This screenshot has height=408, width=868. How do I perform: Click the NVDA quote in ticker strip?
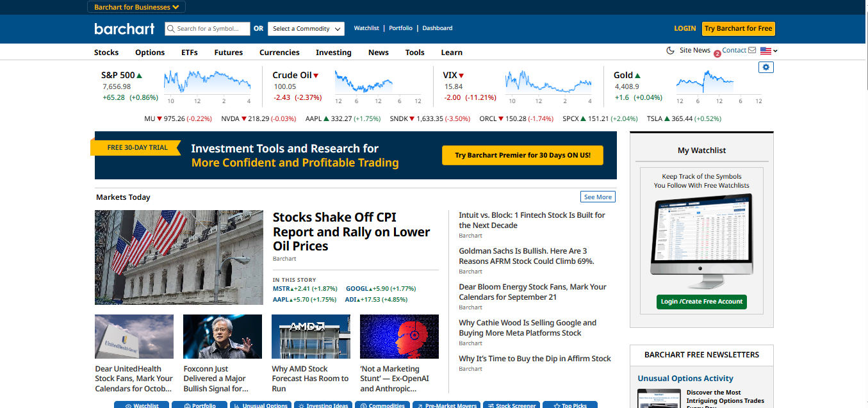click(259, 118)
